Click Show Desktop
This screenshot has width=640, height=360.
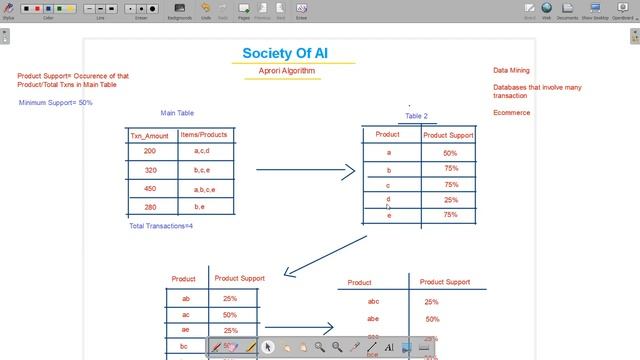[x=595, y=10]
